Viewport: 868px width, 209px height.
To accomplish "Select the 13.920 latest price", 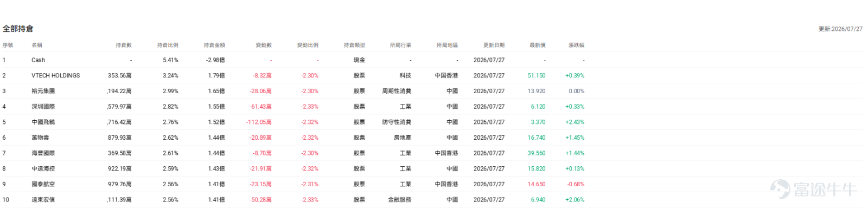I will pyautogui.click(x=537, y=91).
